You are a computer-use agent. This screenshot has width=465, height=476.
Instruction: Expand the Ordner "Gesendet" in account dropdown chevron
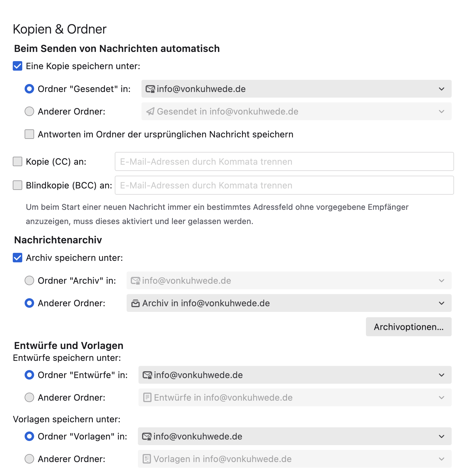[x=442, y=89]
